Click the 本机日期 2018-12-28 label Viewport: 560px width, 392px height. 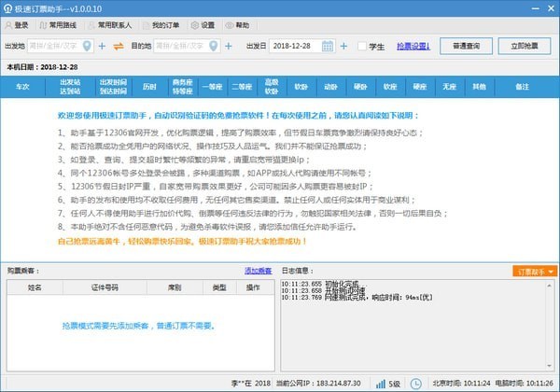pos(42,67)
